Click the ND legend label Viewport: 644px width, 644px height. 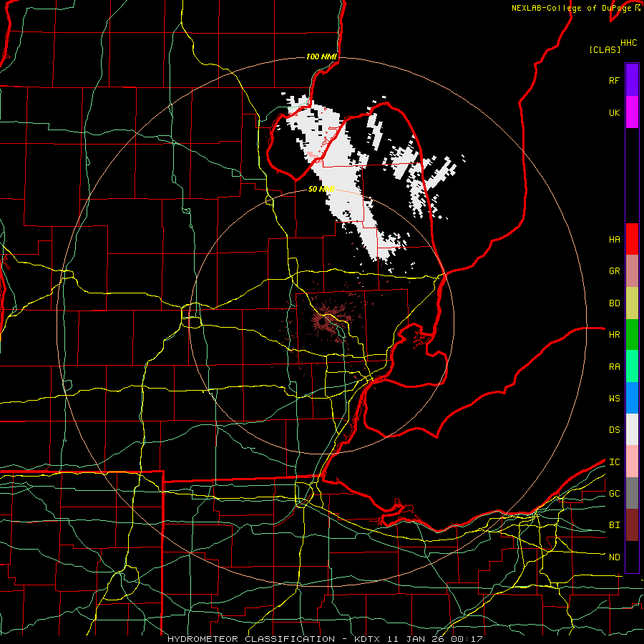(614, 557)
